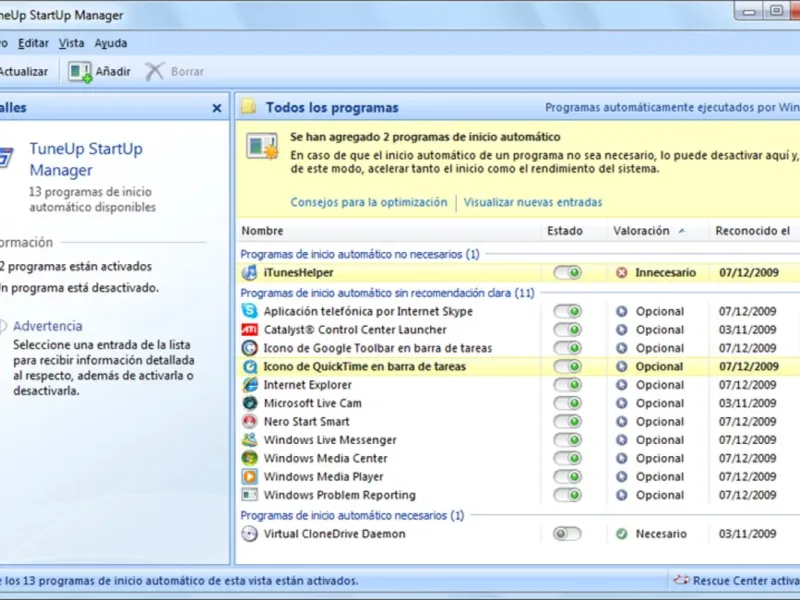Click '13 programas de inicio automático disponibles' text
The width and height of the screenshot is (800, 600).
pyautogui.click(x=92, y=199)
